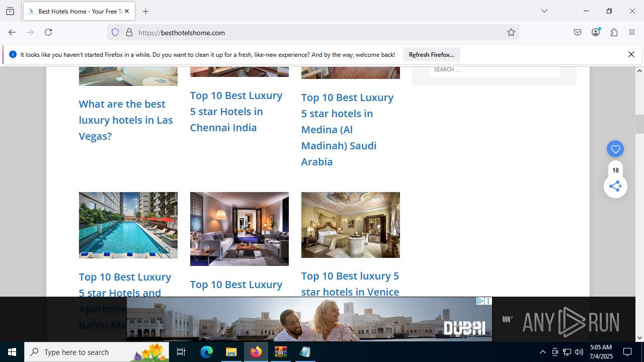Show site security padlock info
The image size is (644, 362).
(x=129, y=32)
